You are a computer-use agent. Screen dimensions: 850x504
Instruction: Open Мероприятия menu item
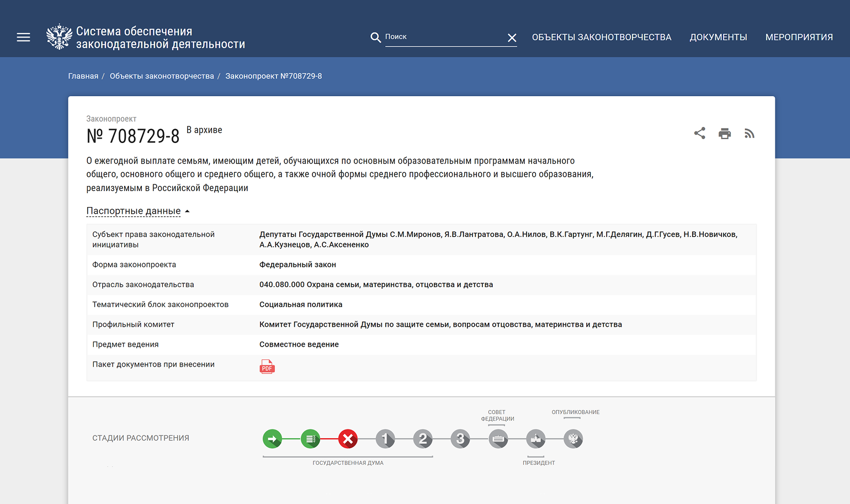tap(799, 37)
